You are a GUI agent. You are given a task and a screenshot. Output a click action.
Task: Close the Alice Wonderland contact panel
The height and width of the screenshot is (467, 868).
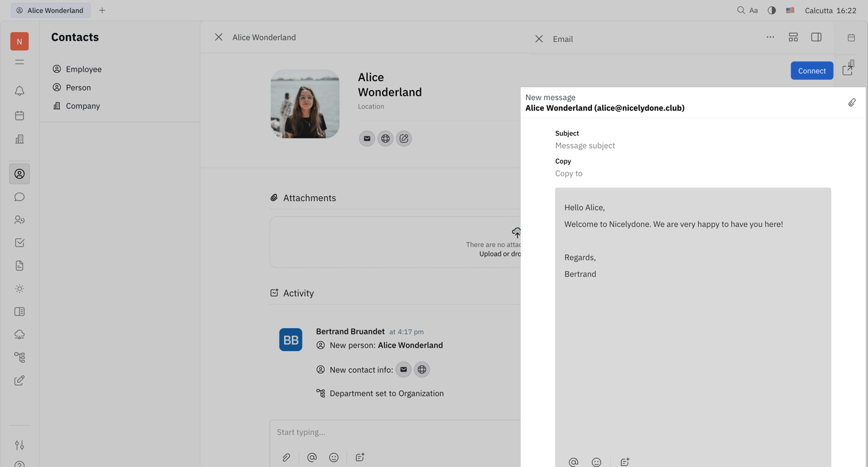(x=219, y=37)
